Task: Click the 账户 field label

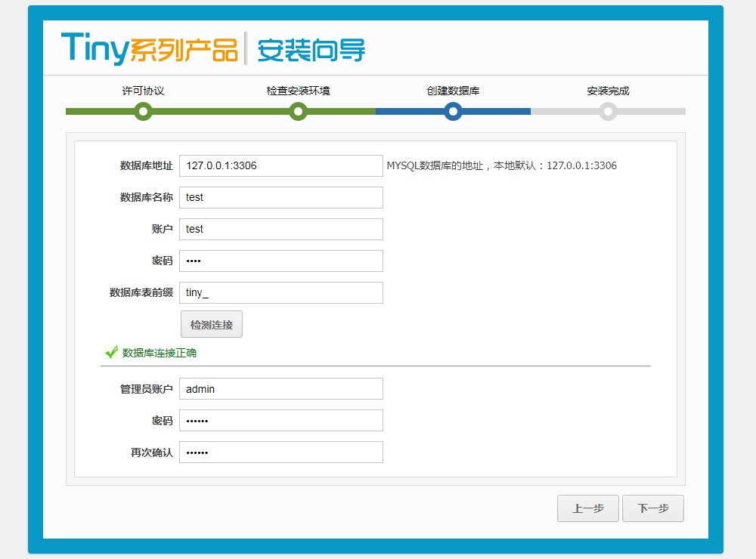Action: 163,230
